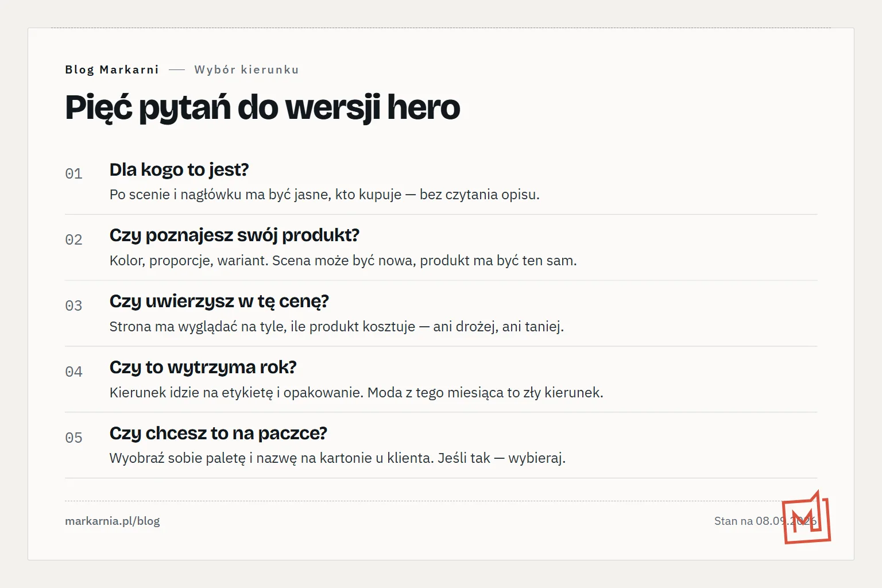Click the question 'Czy uwierzysz w tę cenę?'

coord(219,301)
